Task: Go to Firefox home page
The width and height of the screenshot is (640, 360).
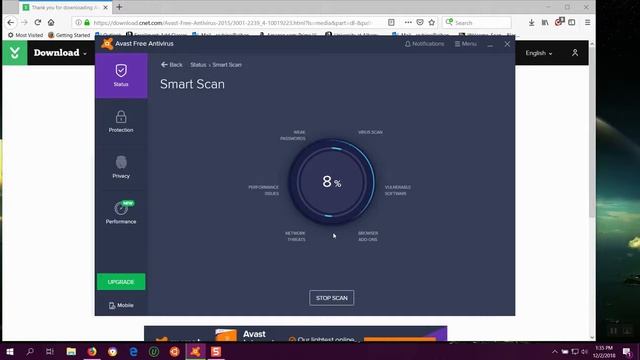Action: [51, 22]
